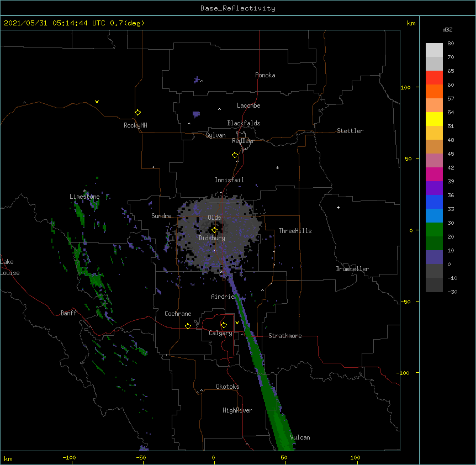The image size is (476, 465).
Task: Click the RockyMH label
Action: click(x=135, y=125)
